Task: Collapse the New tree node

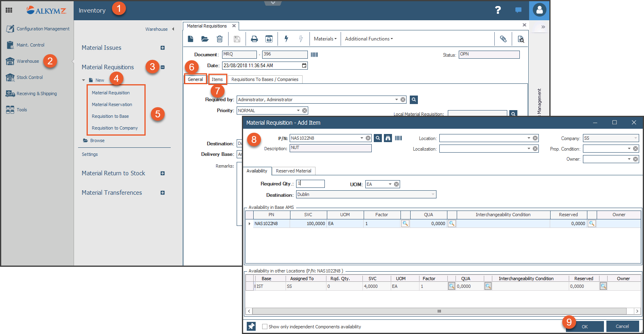Action: (x=84, y=80)
